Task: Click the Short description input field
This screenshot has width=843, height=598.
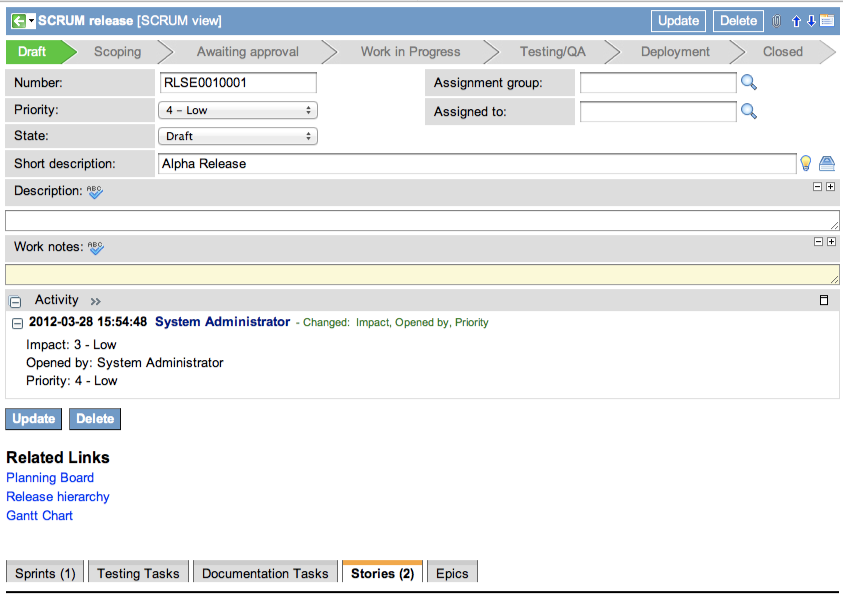Action: tap(475, 164)
